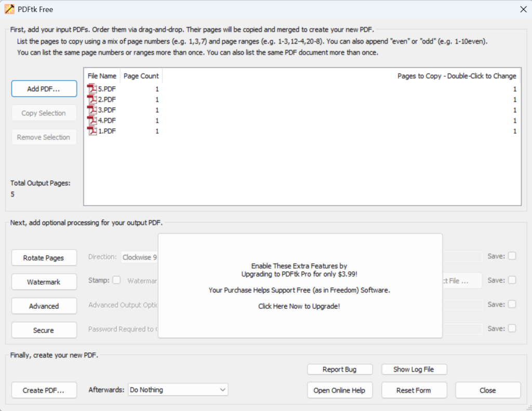Viewport: 532px width, 411px height.
Task: Click the PDF icon next to 2.PDF
Action: tap(92, 99)
